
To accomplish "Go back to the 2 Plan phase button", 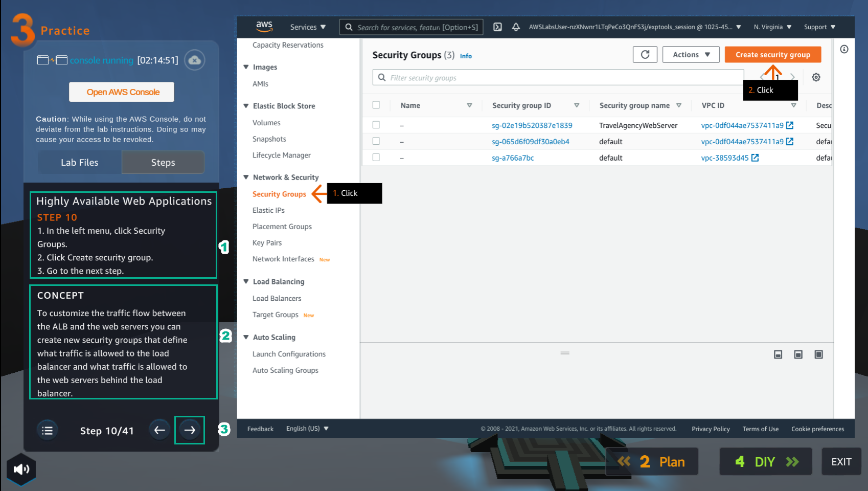I will click(652, 462).
